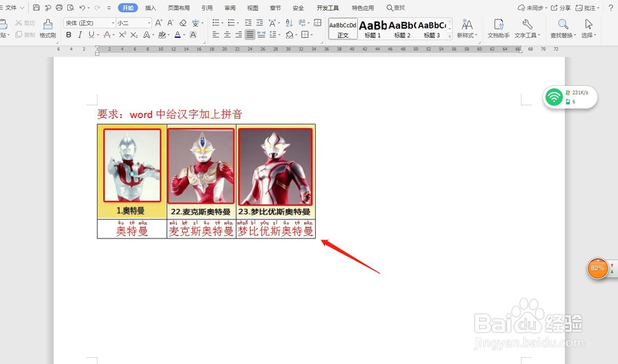Viewport: 618px width, 364px height.
Task: Switch to the 视图 (View) tab
Action: [x=253, y=8]
